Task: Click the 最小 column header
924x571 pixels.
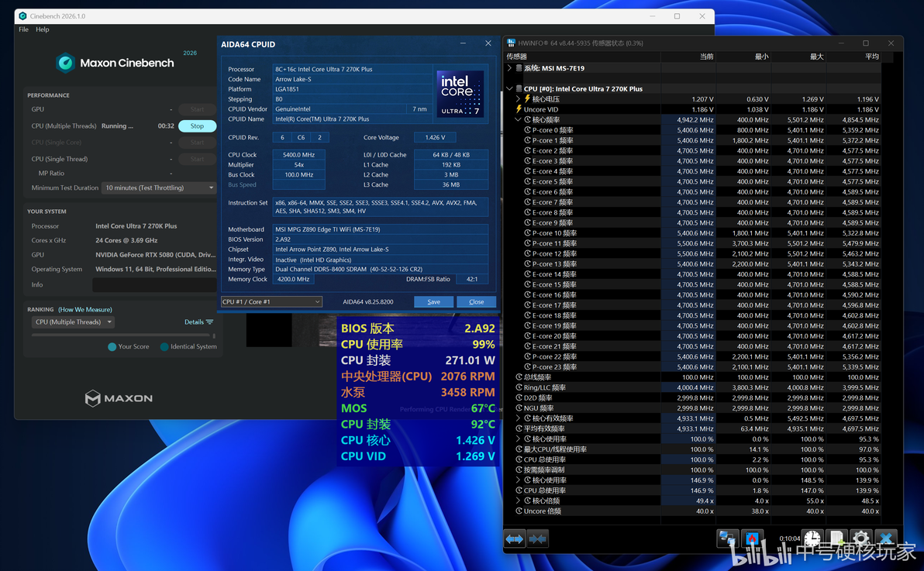Action: (x=743, y=57)
